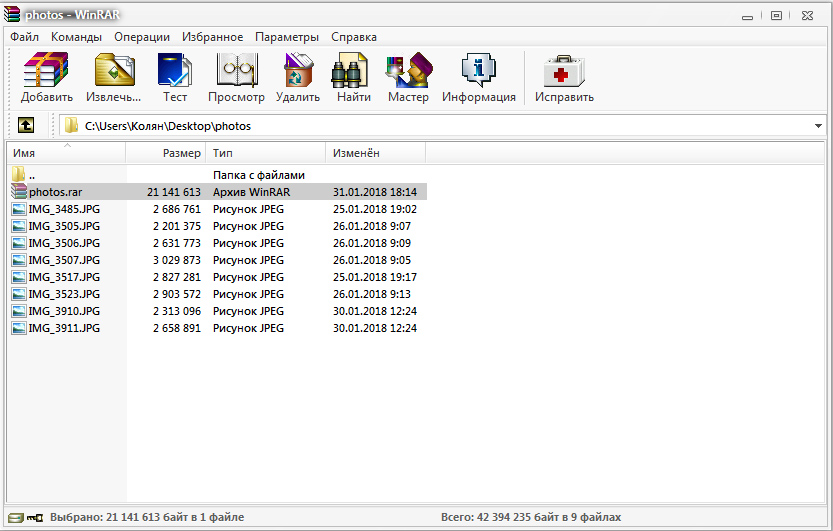Open the Файл menu
This screenshot has height=531, width=833.
click(x=24, y=37)
